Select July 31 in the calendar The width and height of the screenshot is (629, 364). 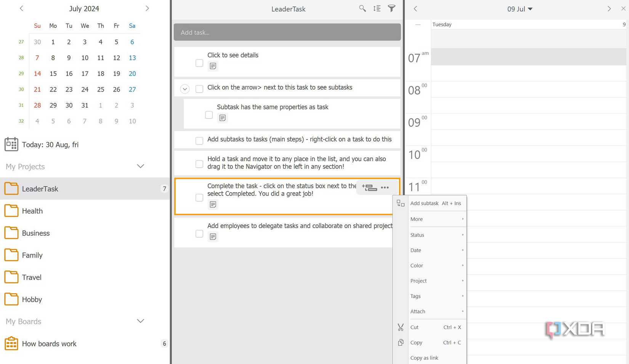click(85, 105)
